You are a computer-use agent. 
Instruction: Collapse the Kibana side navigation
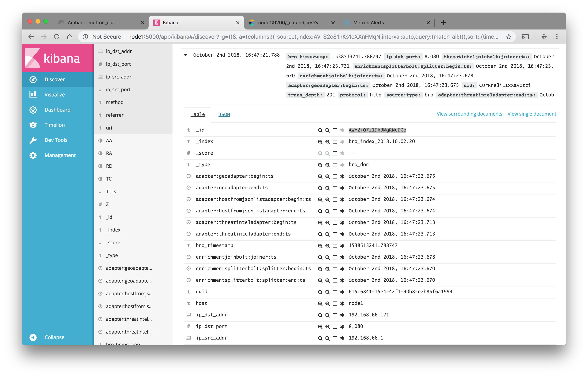pos(54,337)
